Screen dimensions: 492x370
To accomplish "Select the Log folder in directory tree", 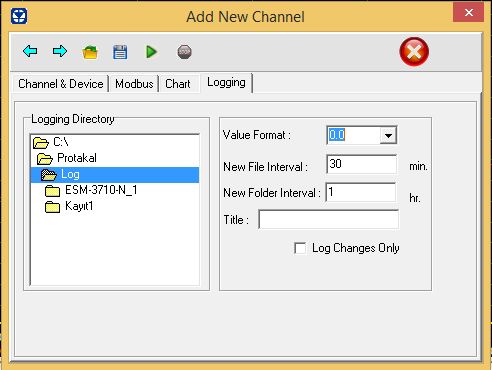I will 115,174.
